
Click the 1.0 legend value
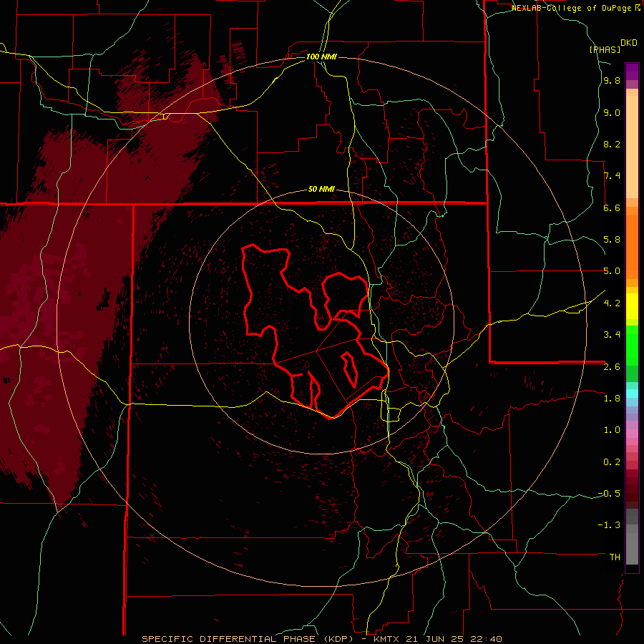[612, 430]
